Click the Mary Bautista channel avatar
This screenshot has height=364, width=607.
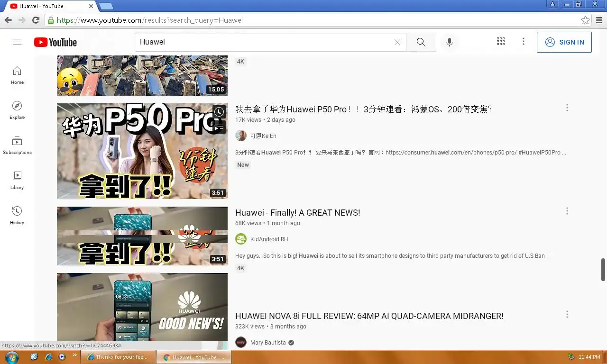click(241, 342)
